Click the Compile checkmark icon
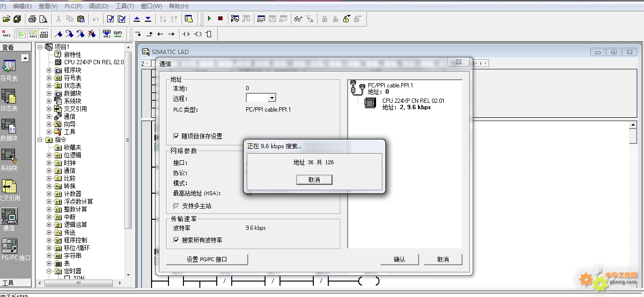 (111, 19)
